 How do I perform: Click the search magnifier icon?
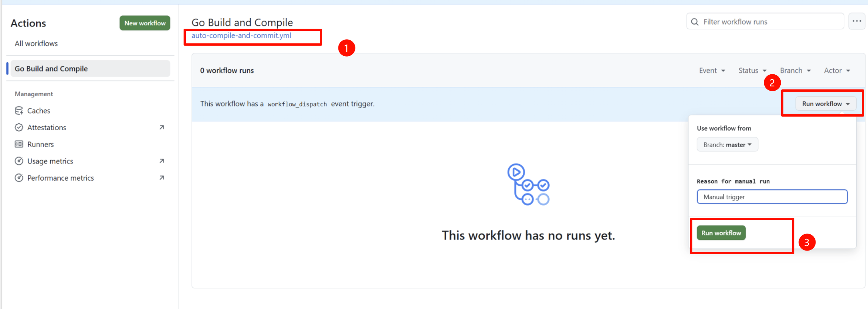coord(695,22)
